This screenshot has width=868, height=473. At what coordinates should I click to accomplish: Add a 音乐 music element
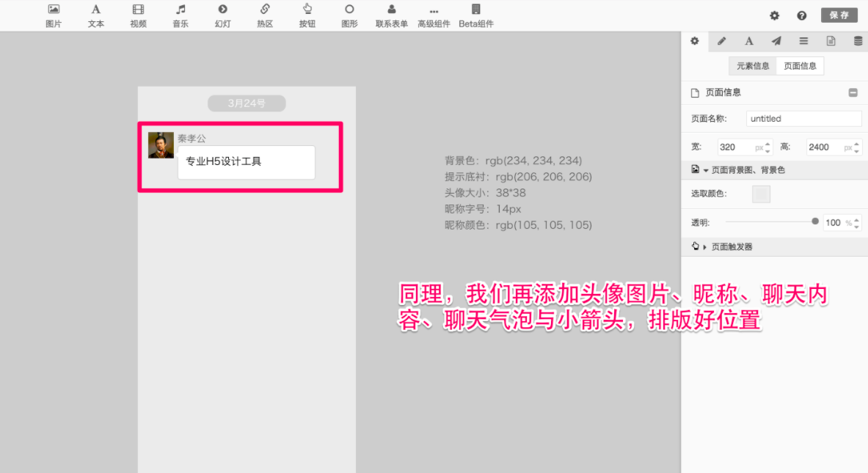click(180, 15)
